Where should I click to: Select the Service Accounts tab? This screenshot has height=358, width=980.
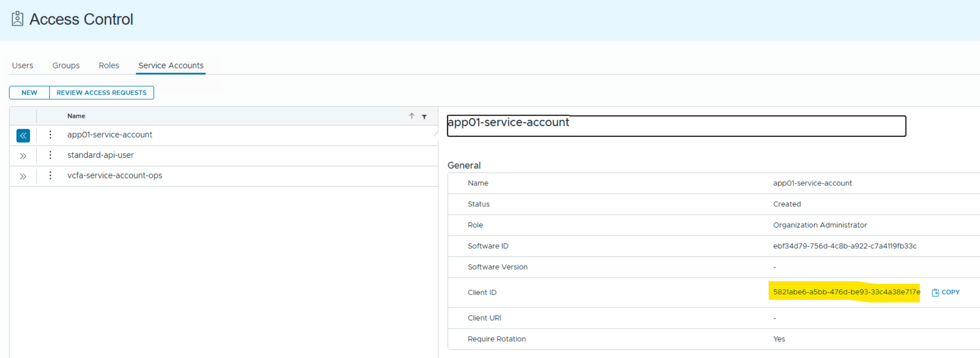point(171,65)
